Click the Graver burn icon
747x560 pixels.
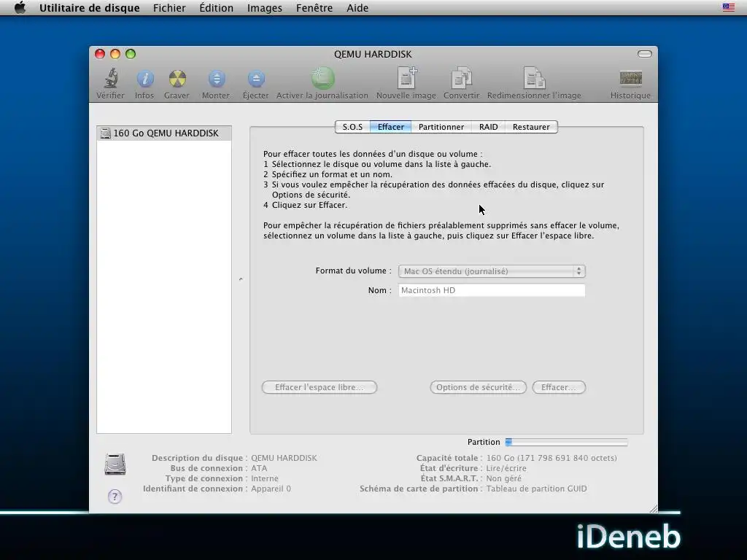[177, 79]
